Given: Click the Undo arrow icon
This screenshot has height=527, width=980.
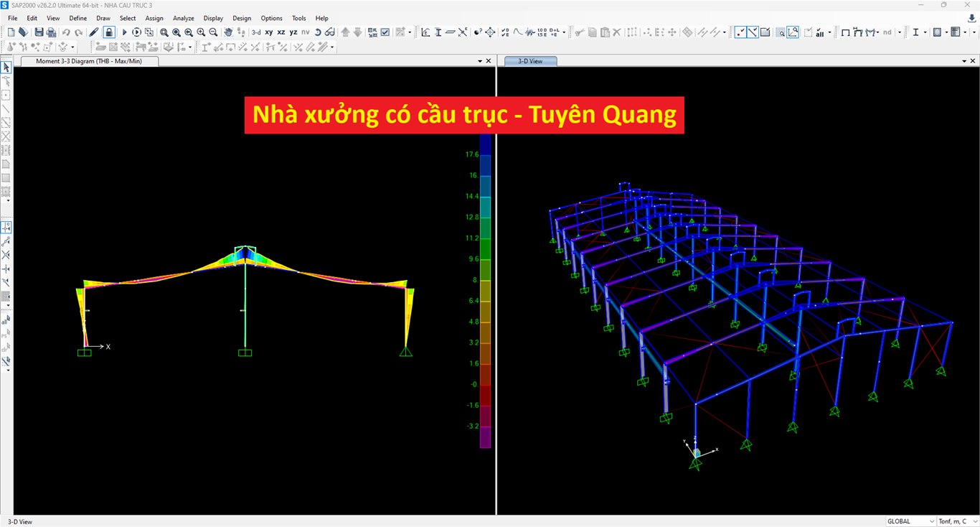Looking at the screenshot, I should pyautogui.click(x=66, y=32).
